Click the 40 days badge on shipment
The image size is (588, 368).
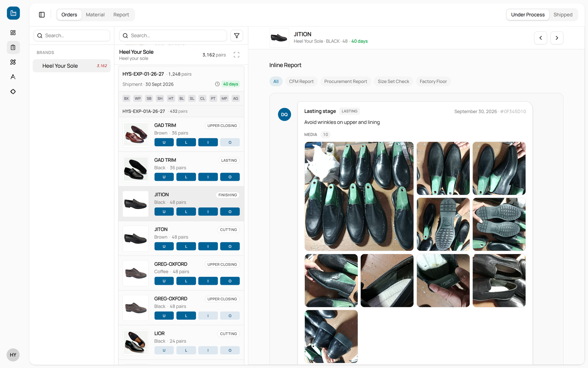231,84
